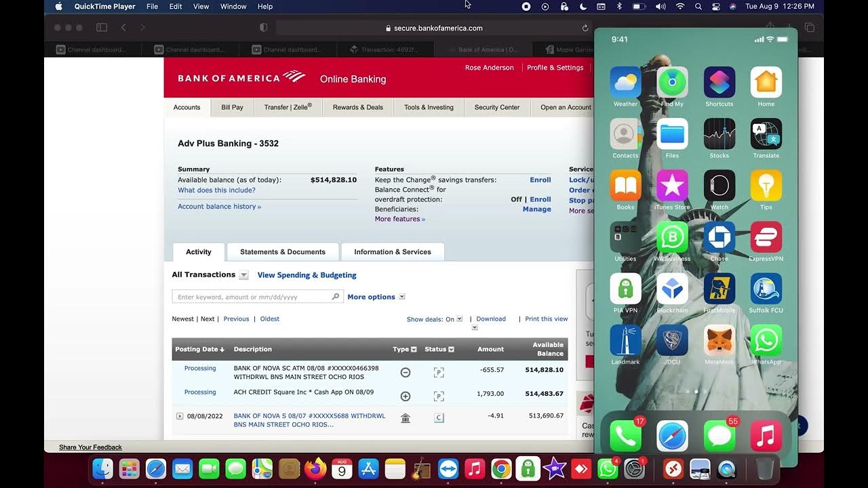
Task: Open Music app in phone dock
Action: [x=766, y=436]
